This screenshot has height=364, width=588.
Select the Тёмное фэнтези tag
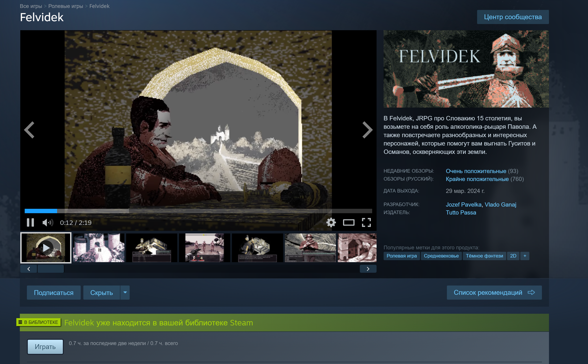tap(484, 256)
